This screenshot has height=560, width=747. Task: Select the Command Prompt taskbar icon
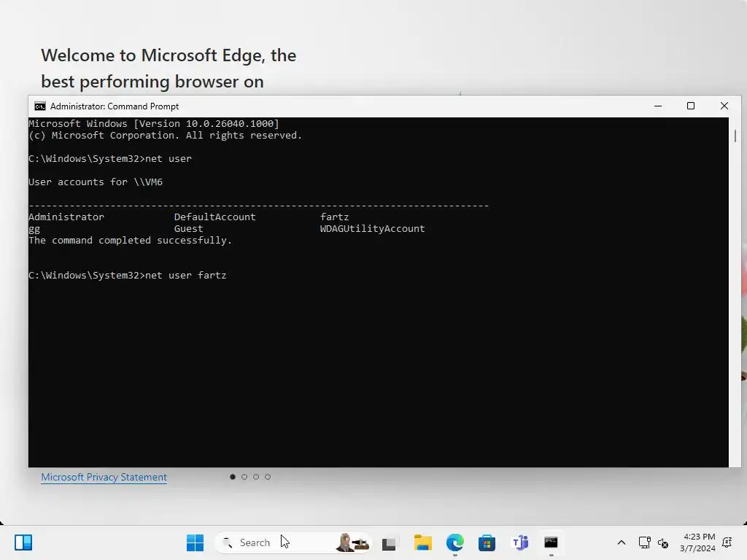[551, 542]
